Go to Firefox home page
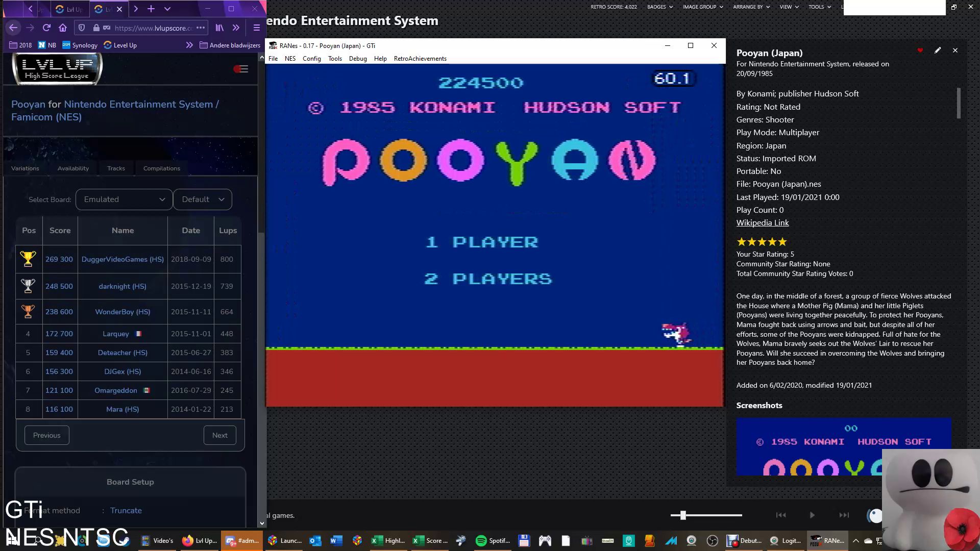This screenshot has height=551, width=980. pyautogui.click(x=63, y=28)
